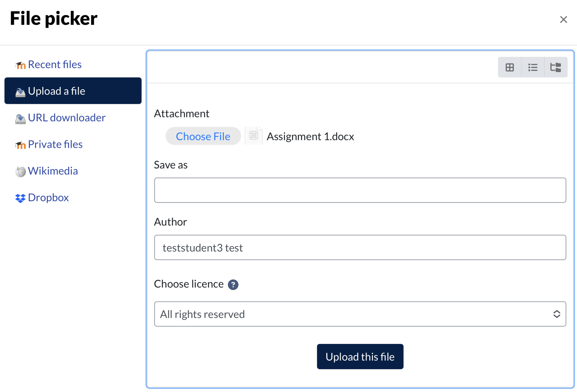This screenshot has width=577, height=392.
Task: Select the Upload a file tab
Action: pos(73,91)
